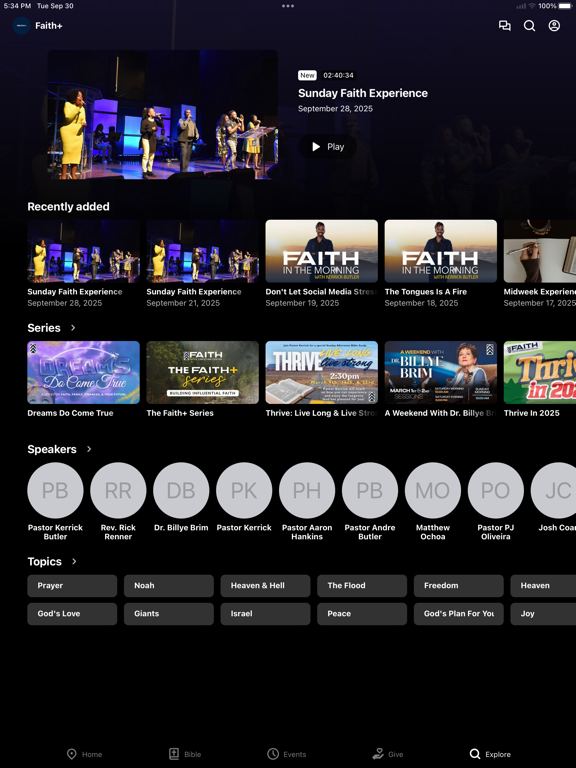Switch to the Events tab
The image size is (576, 768).
[x=287, y=754]
